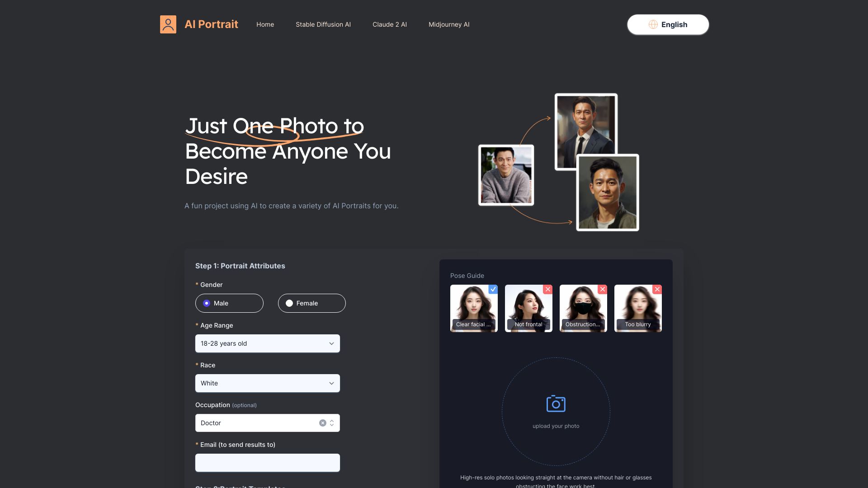
Task: Click the Midjourney AI tab
Action: pyautogui.click(x=449, y=24)
